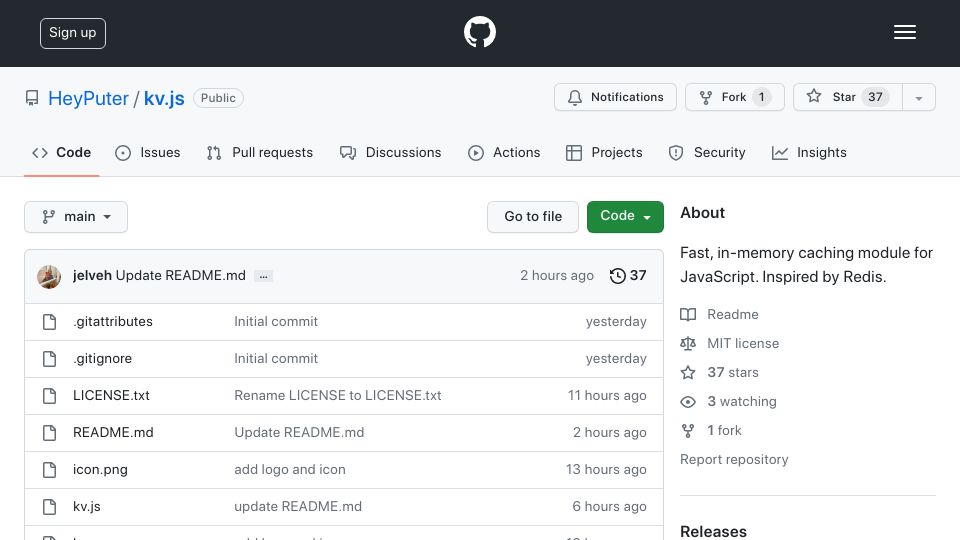
Task: Click the Go to file button
Action: tap(533, 217)
